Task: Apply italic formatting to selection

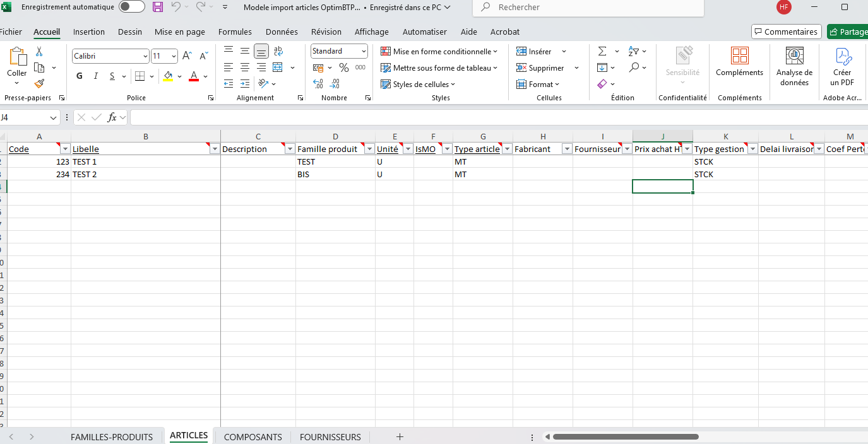Action: (95, 76)
